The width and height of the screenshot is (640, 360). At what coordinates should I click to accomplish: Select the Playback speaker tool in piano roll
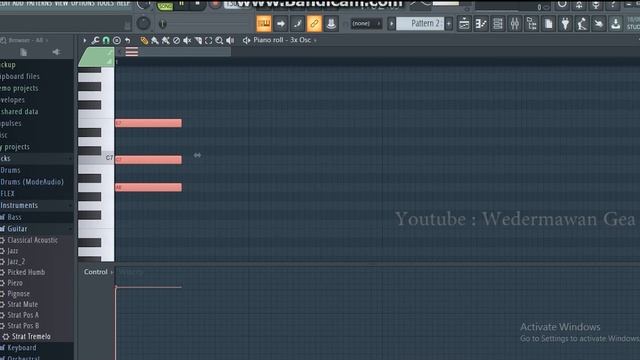(x=230, y=40)
